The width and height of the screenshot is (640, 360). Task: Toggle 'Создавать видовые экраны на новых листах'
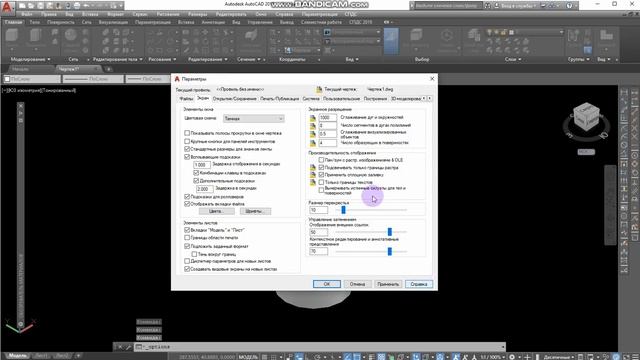pyautogui.click(x=187, y=269)
